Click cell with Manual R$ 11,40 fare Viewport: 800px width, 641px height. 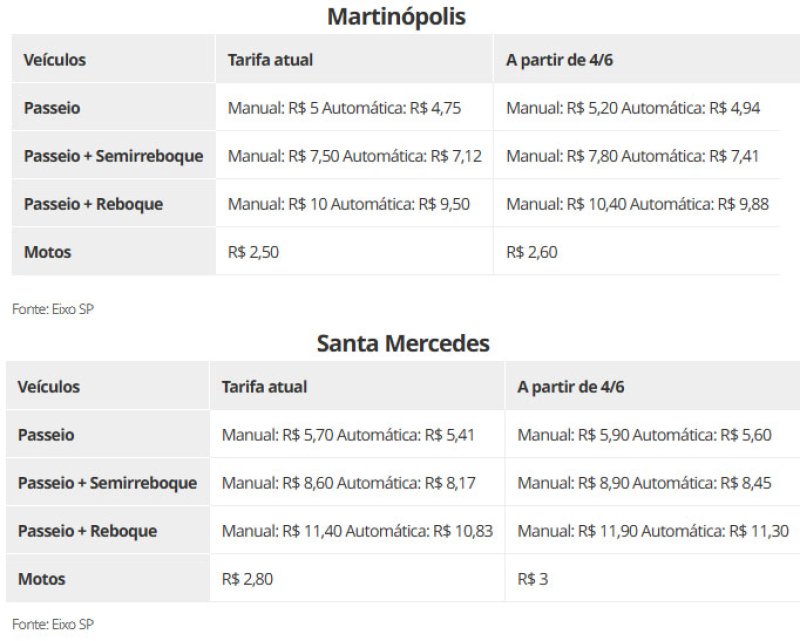pos(357,531)
